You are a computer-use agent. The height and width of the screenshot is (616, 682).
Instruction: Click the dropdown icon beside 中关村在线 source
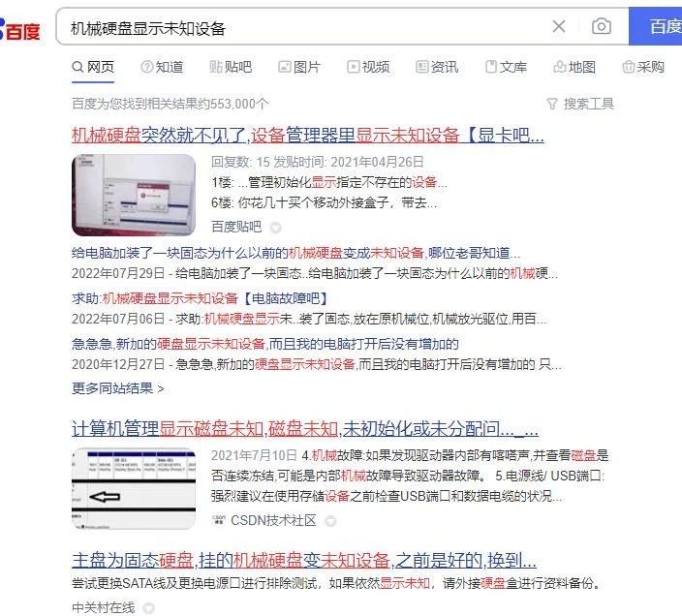point(149,607)
